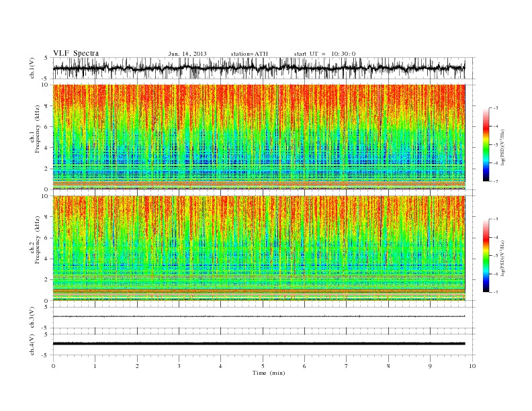Click the 'ch.4(V)' axis label
The height and width of the screenshot is (411, 532).
pos(32,345)
